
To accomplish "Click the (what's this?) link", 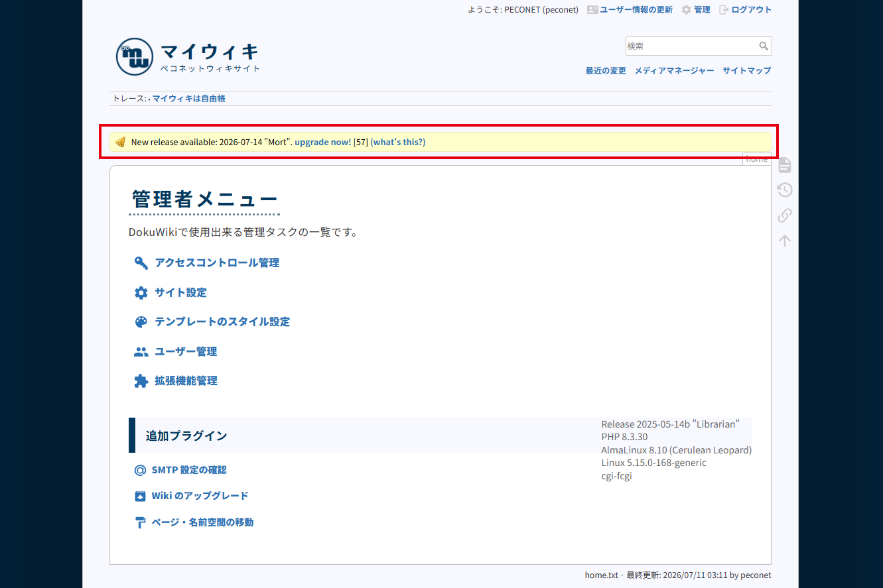I will pos(398,142).
